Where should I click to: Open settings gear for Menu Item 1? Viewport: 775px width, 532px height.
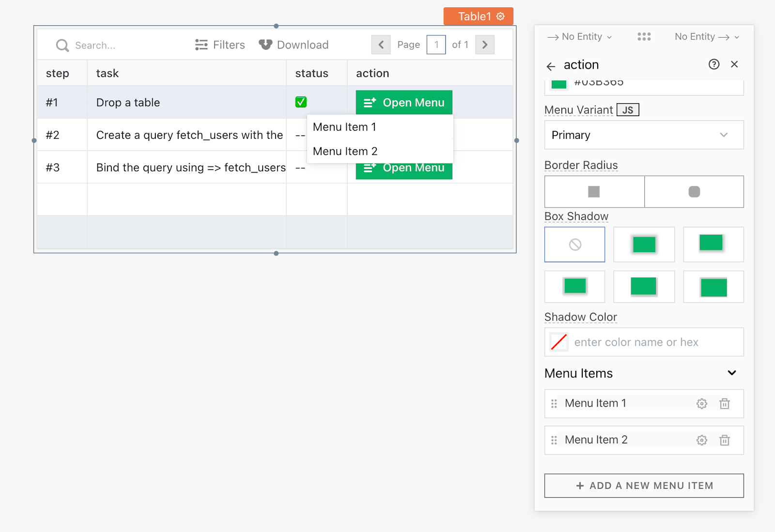click(x=701, y=404)
